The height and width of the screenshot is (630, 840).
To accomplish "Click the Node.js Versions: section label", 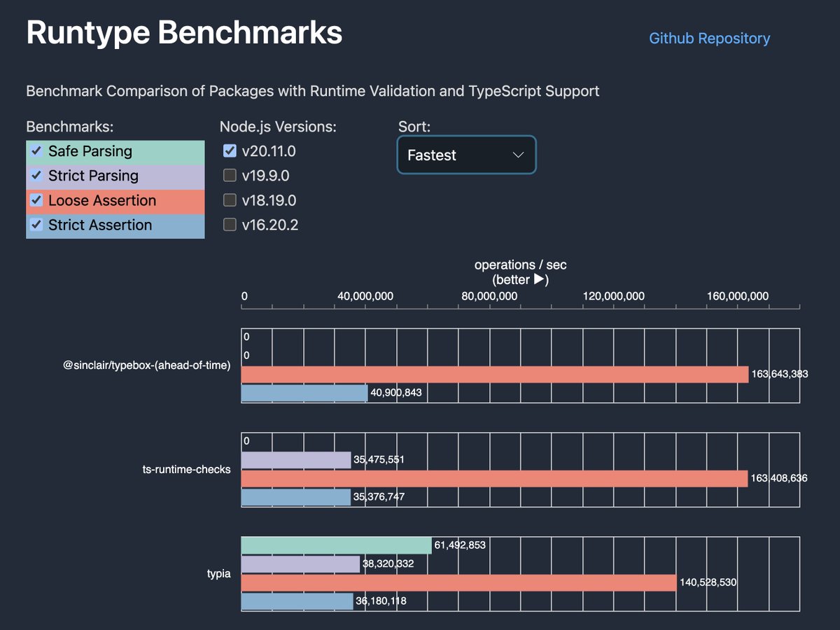I will pos(278,127).
